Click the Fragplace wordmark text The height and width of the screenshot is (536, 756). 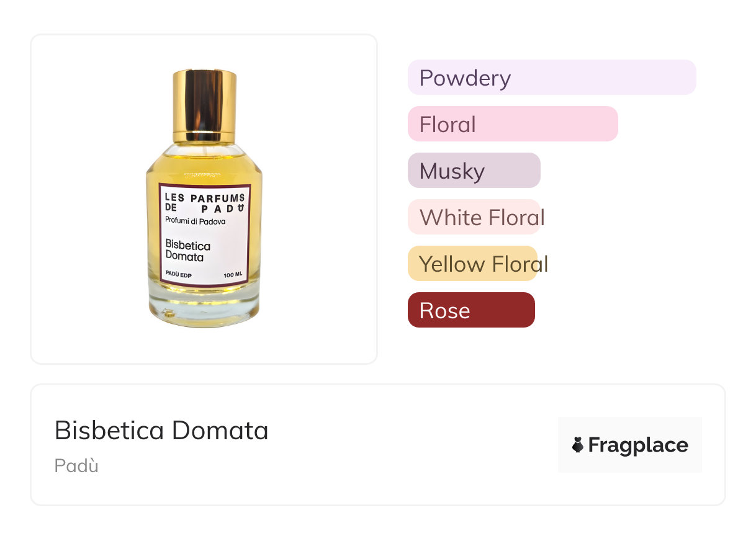(x=638, y=445)
